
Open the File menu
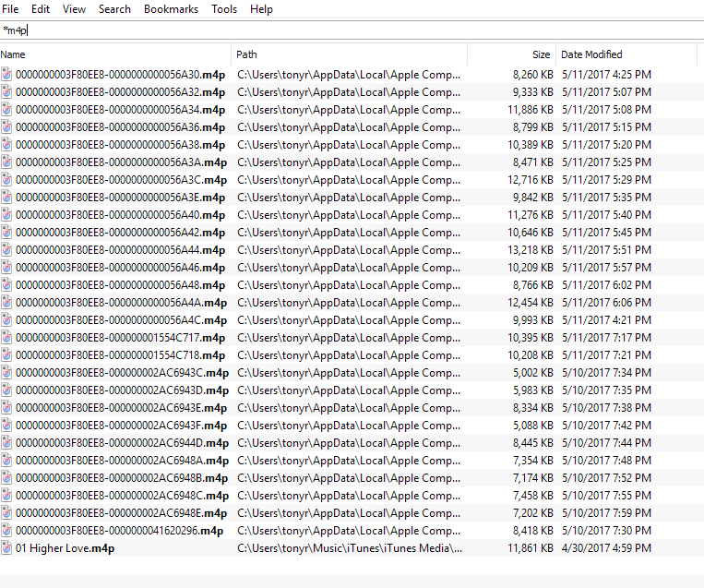pyautogui.click(x=10, y=9)
